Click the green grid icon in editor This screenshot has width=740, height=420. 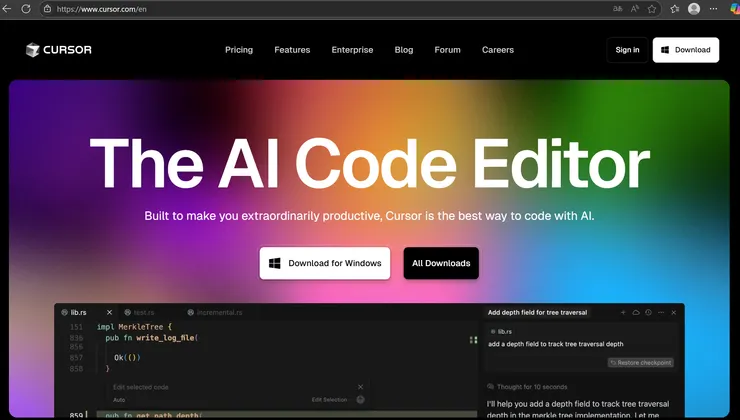pos(473,340)
